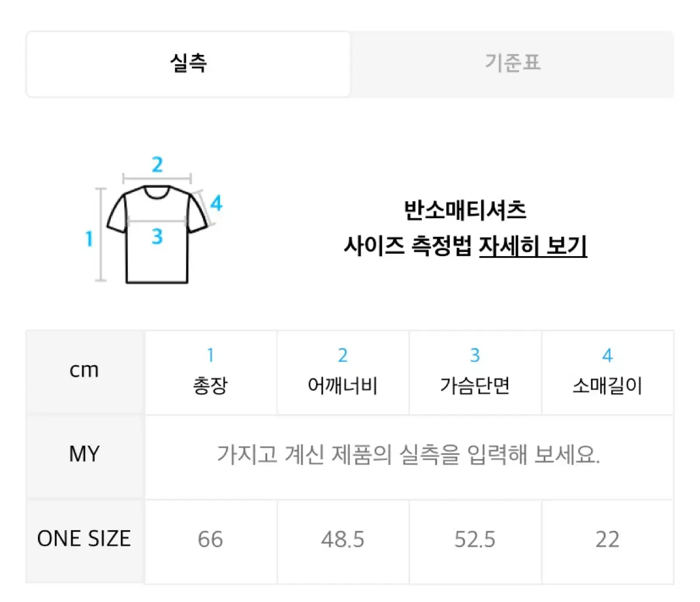Select the 총장 column header
700x602 pixels.
(210, 372)
